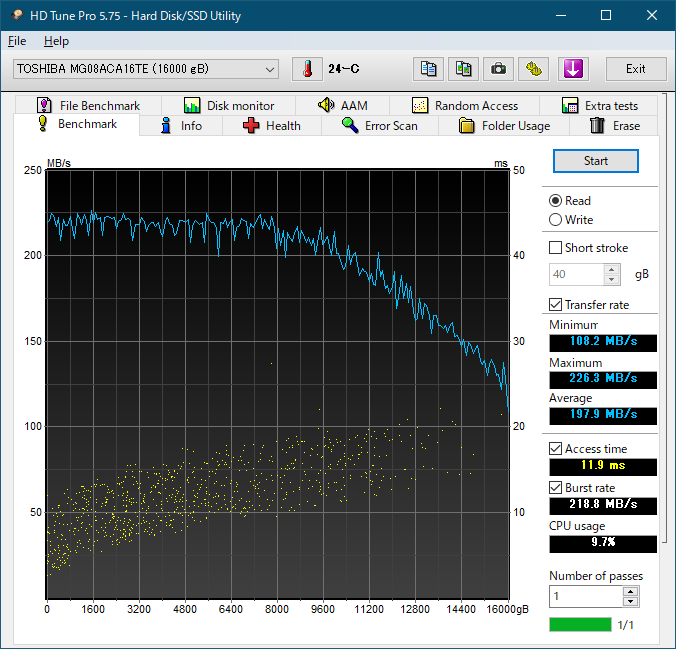Viewport: 676px width, 649px height.
Task: Open the Health tab
Action: pos(272,126)
